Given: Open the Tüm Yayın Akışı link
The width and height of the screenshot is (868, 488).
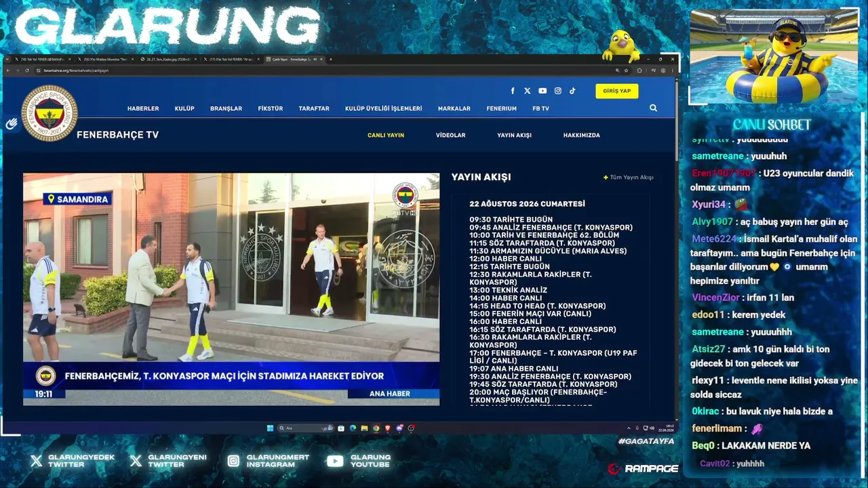Looking at the screenshot, I should tap(631, 178).
